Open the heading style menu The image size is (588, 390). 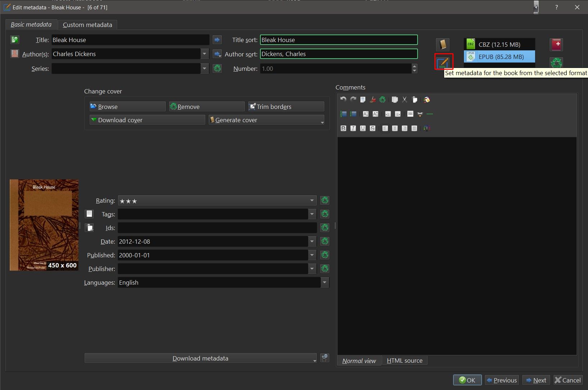point(410,114)
